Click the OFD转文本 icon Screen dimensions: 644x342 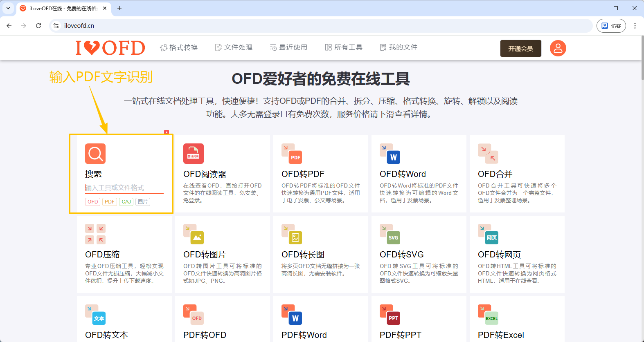(95, 315)
